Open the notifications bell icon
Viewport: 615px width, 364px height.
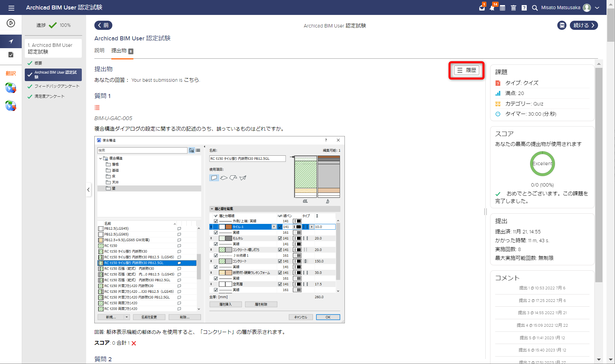pos(492,7)
